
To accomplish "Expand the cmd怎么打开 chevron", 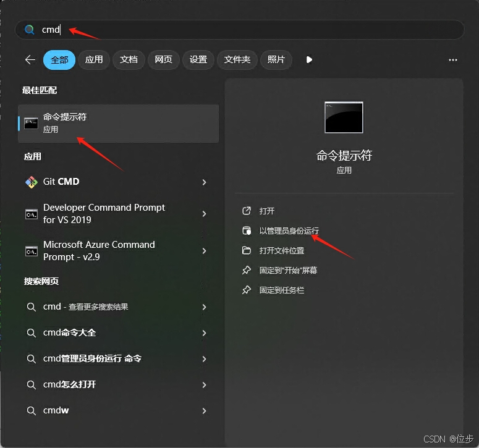I will click(x=204, y=385).
